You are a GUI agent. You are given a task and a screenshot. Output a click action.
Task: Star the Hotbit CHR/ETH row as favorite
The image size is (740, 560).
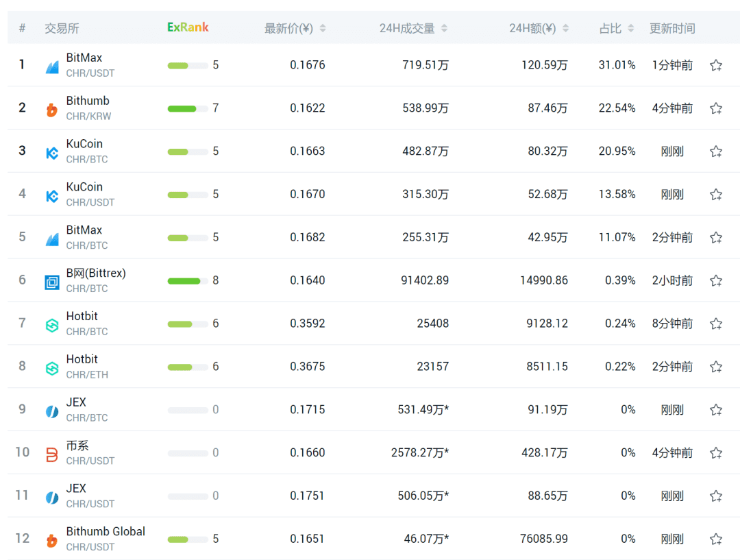point(716,367)
